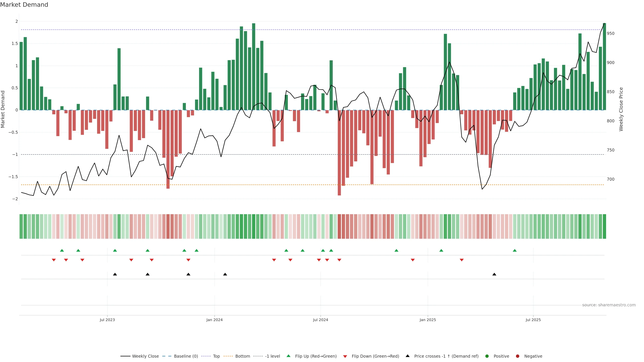This screenshot has width=644, height=362.
Task: Click the Jan 2024 x-axis label
Action: point(214,320)
